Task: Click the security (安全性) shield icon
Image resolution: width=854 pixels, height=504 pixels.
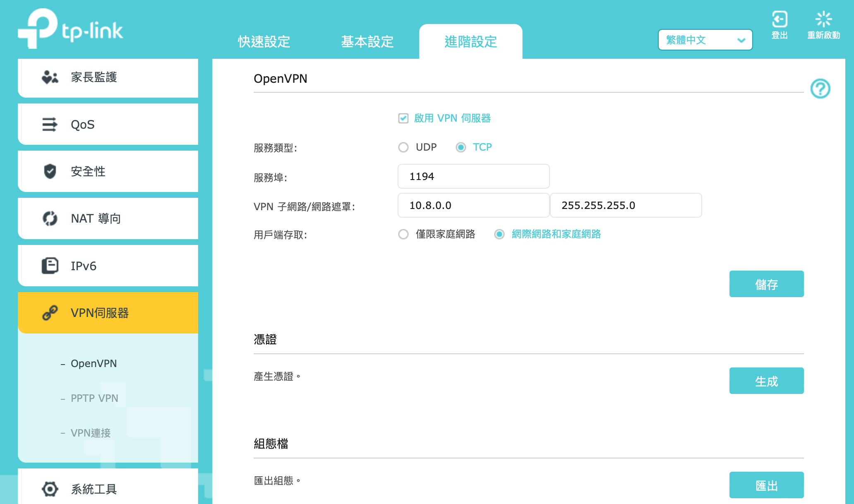Action: (50, 171)
